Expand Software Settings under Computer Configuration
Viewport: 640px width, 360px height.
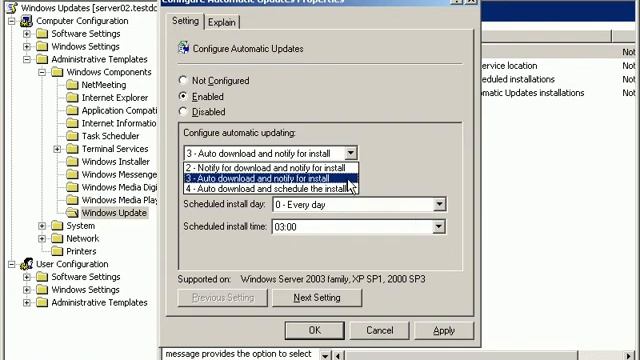(27, 33)
